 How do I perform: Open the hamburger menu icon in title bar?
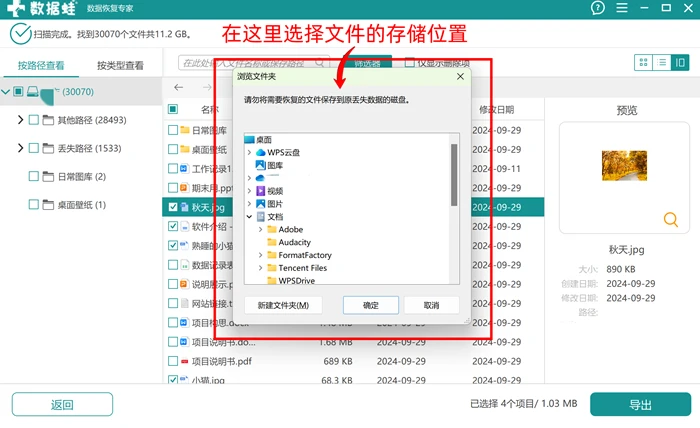tap(622, 8)
